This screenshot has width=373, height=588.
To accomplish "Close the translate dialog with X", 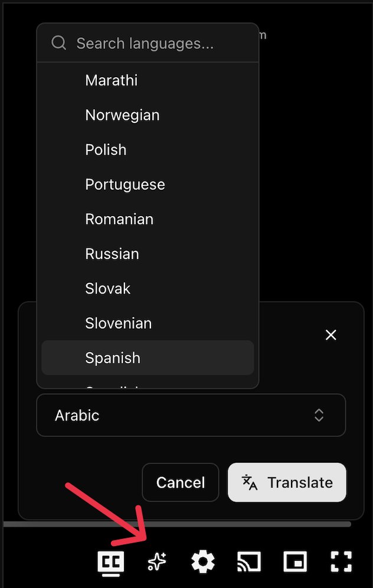I will [x=331, y=335].
